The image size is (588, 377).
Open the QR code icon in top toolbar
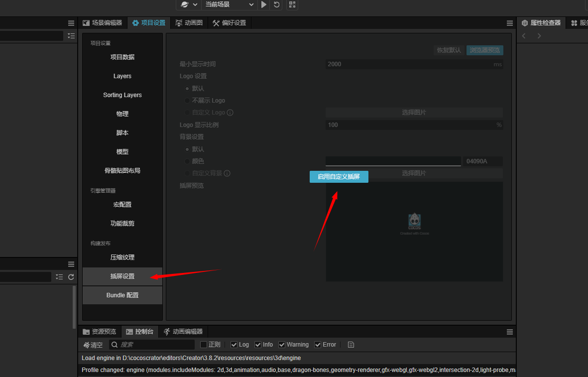[x=292, y=4]
